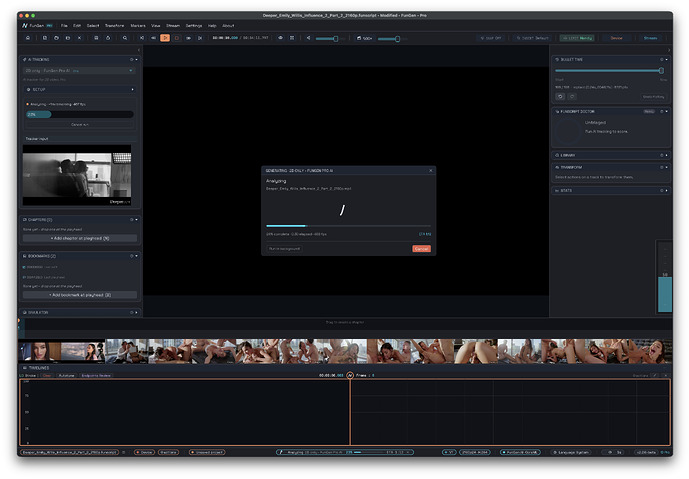Image resolution: width=689 pixels, height=479 pixels.
Task: Click Add bookmark at playhead button
Action: pyautogui.click(x=80, y=295)
